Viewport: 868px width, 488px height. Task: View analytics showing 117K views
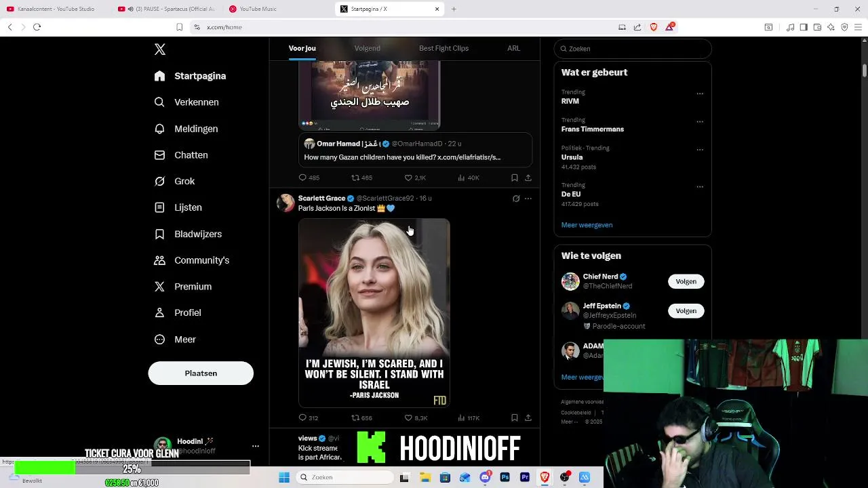click(469, 418)
